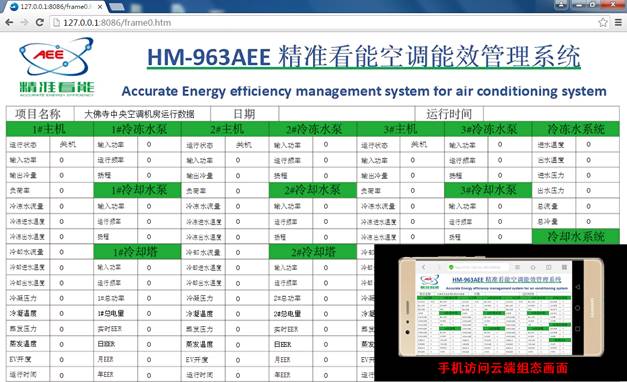Click the AEE logo image
The image size is (627, 382).
56,67
